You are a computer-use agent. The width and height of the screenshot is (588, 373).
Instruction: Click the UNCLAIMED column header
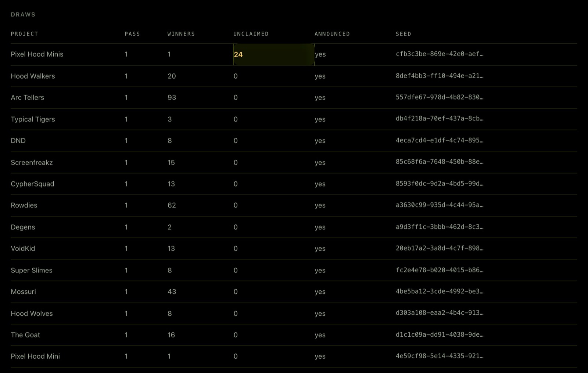click(251, 34)
